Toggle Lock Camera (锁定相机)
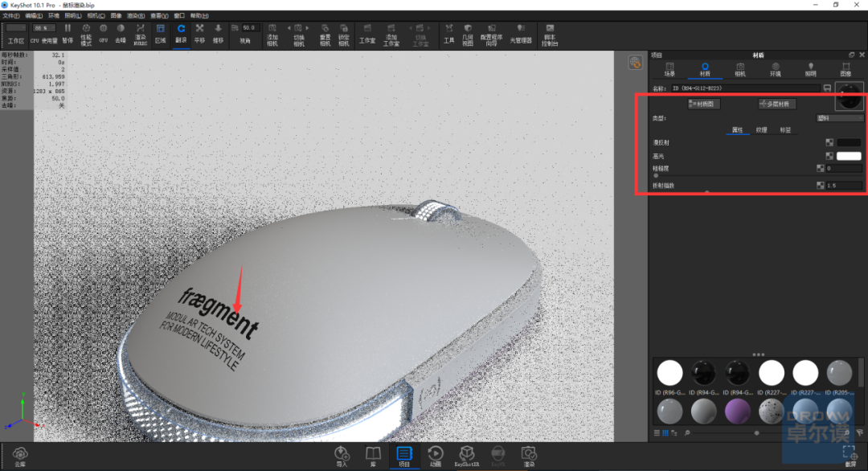This screenshot has height=471, width=868. click(344, 35)
